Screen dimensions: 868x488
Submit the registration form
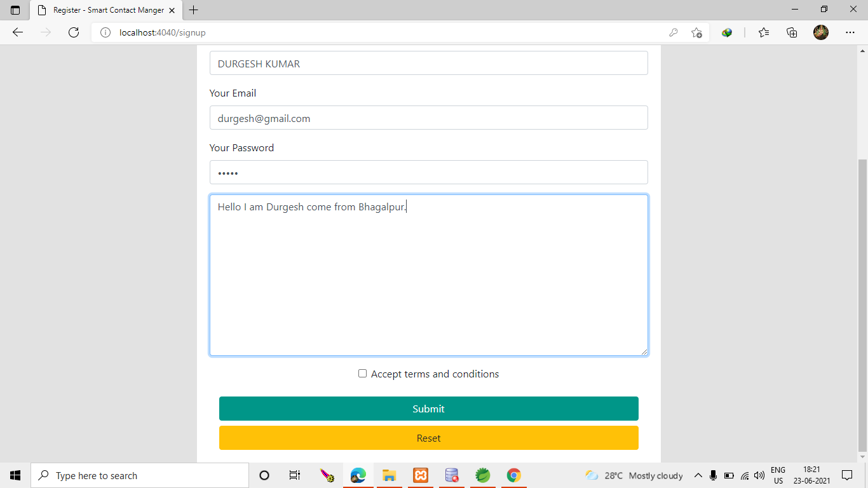tap(428, 409)
